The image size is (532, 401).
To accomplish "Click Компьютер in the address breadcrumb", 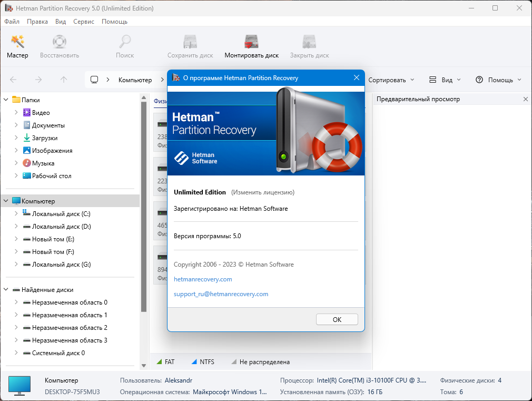I will pyautogui.click(x=135, y=80).
